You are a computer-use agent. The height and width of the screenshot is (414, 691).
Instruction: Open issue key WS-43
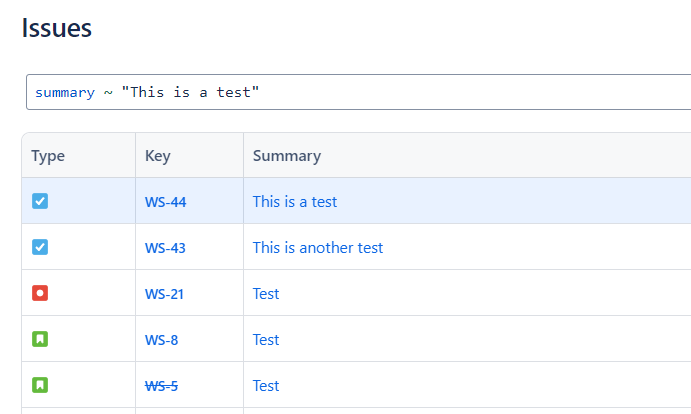[x=165, y=248]
